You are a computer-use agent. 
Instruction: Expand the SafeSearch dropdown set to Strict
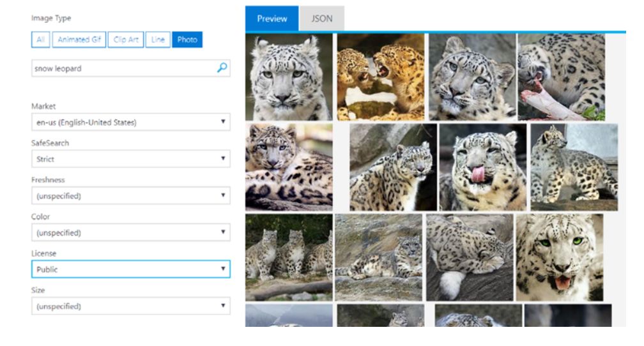coord(130,159)
